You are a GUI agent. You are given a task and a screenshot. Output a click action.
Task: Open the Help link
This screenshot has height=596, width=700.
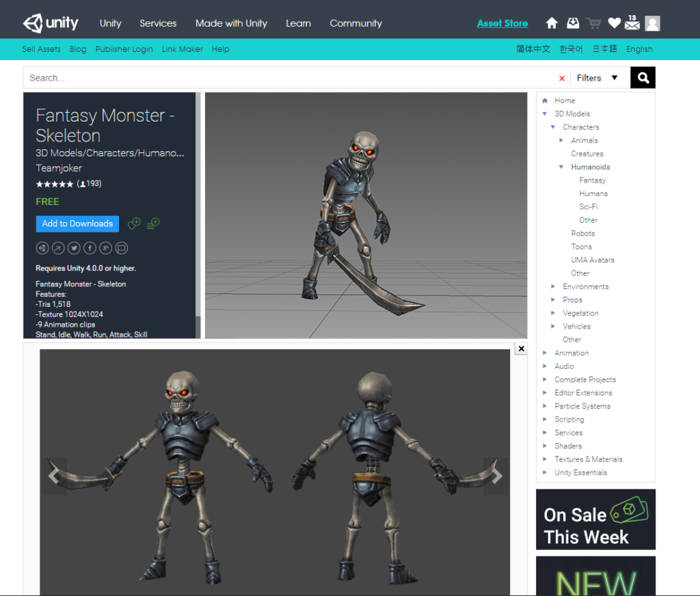221,49
